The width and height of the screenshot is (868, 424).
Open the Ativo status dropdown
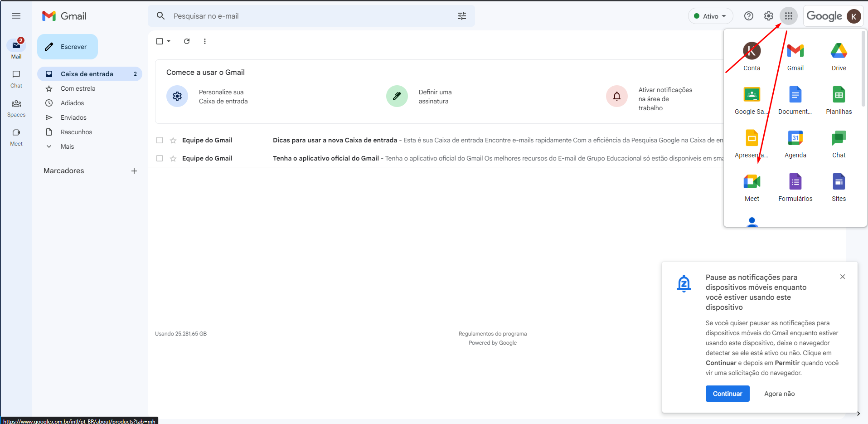click(x=710, y=16)
